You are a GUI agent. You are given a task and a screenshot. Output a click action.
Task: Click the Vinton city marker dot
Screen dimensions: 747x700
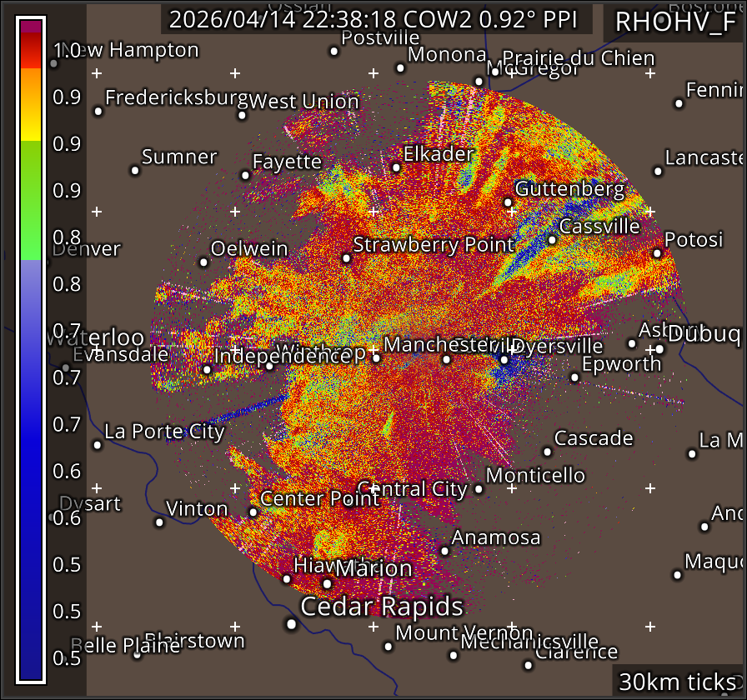159,522
